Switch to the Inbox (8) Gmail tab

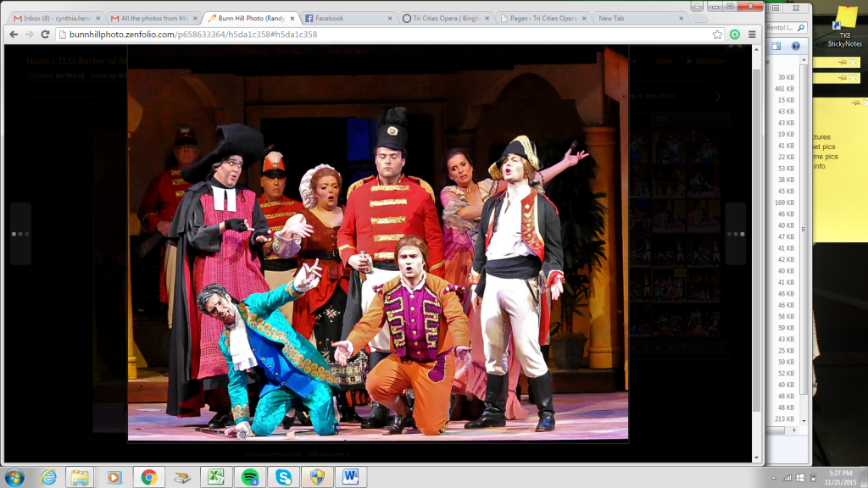pos(53,18)
